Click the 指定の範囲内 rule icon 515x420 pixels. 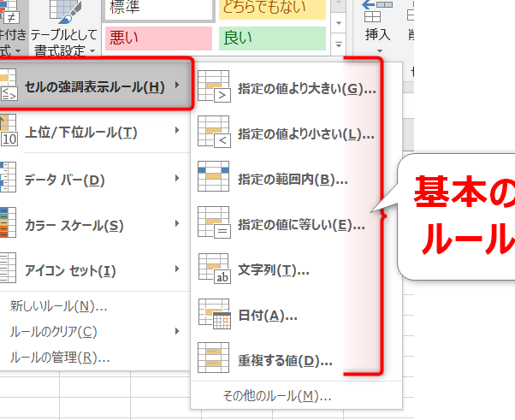(x=214, y=178)
